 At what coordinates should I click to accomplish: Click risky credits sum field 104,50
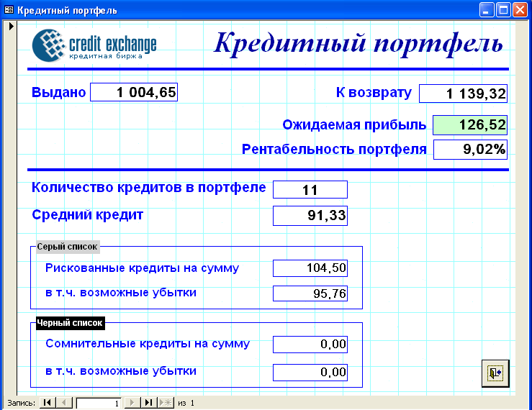click(x=310, y=268)
